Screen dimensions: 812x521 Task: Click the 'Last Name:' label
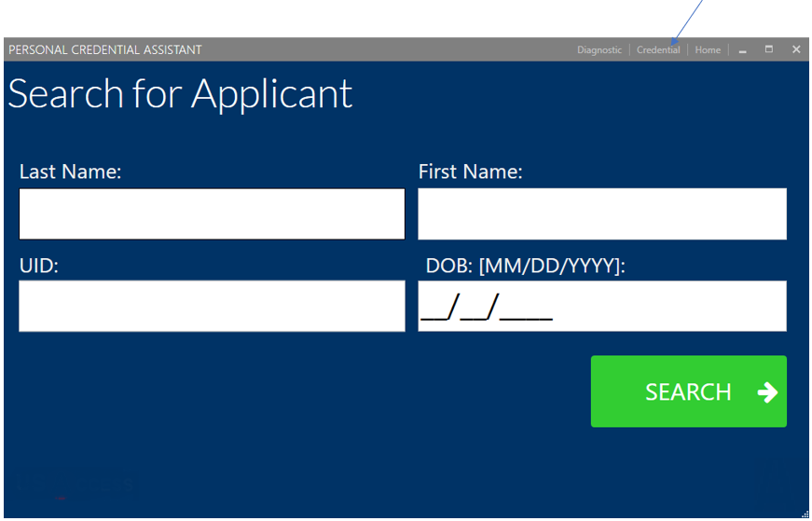point(71,172)
